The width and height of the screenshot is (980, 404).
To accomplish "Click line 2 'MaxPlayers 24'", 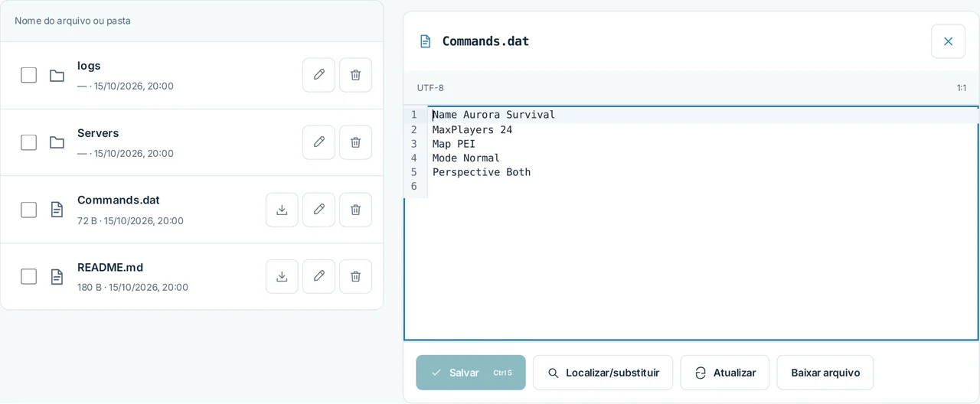I will (x=472, y=129).
